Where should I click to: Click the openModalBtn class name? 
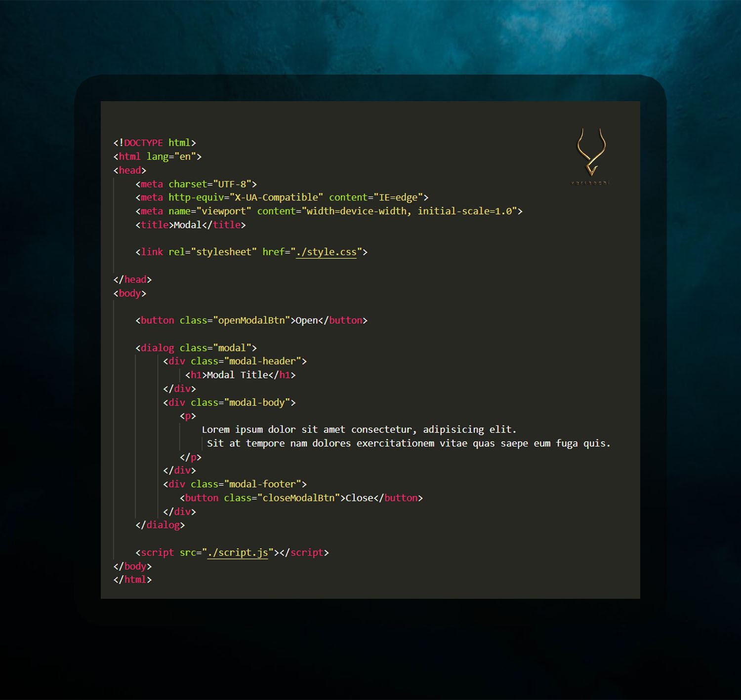point(251,320)
